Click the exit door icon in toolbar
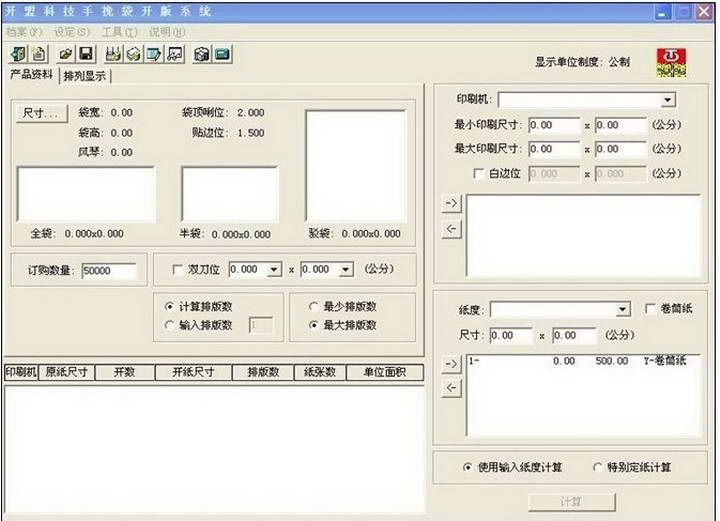This screenshot has width=720, height=521. coord(18,54)
